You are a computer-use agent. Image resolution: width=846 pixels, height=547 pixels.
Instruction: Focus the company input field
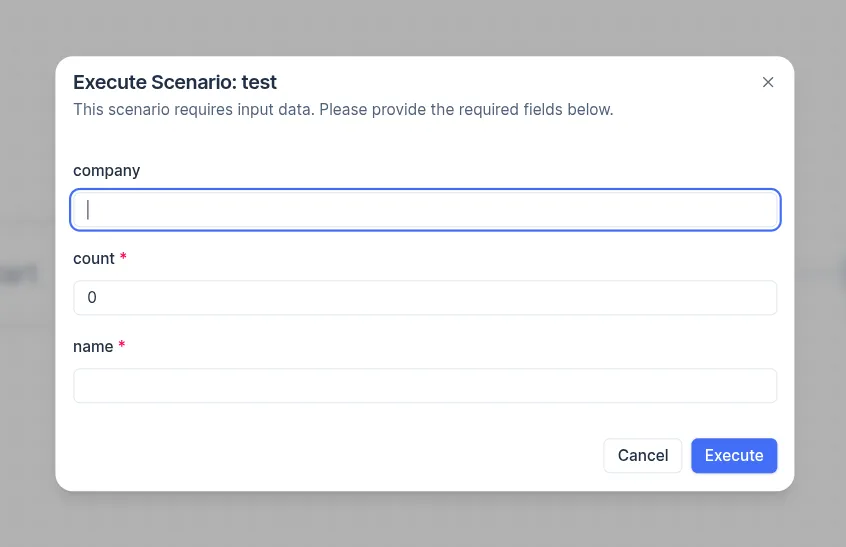point(425,210)
